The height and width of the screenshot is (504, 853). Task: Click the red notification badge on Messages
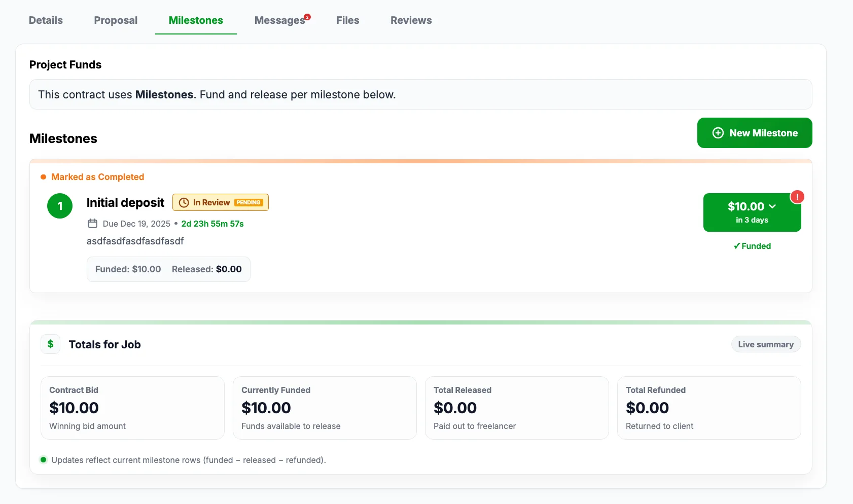pyautogui.click(x=307, y=17)
